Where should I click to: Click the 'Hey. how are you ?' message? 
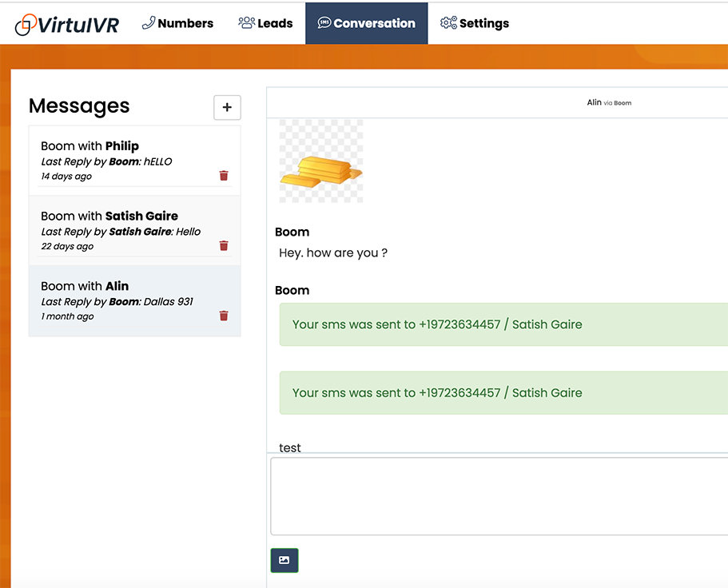(x=332, y=253)
